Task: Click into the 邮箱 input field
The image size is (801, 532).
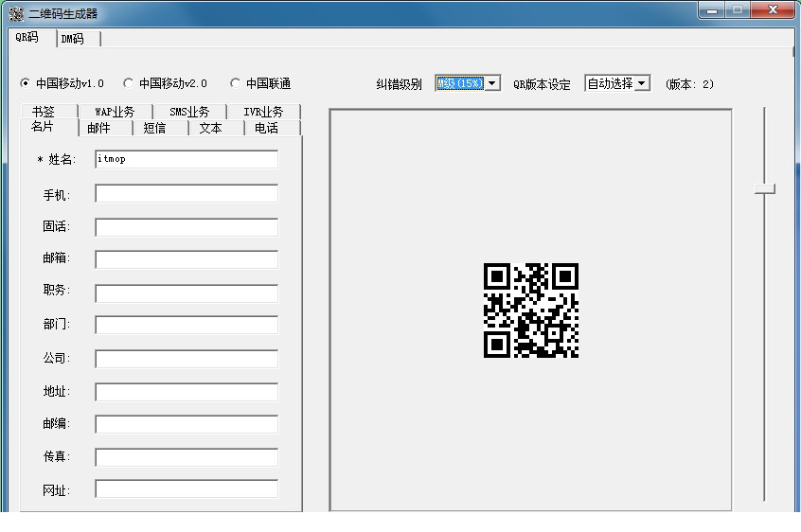Action: [187, 259]
